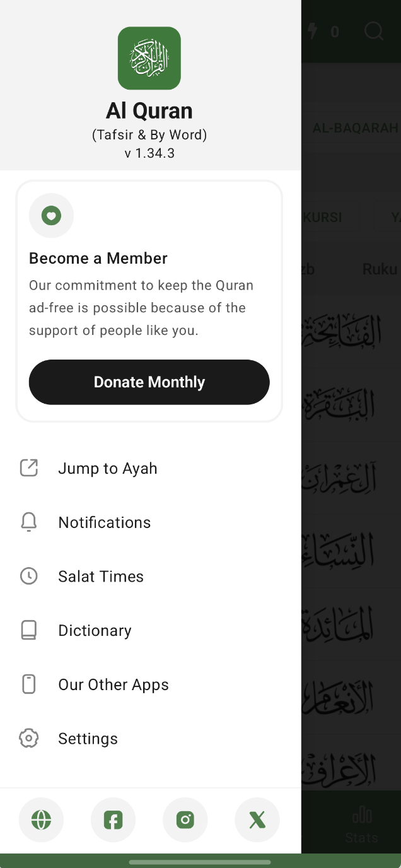Switch to the Stats bottom tab

tap(362, 824)
